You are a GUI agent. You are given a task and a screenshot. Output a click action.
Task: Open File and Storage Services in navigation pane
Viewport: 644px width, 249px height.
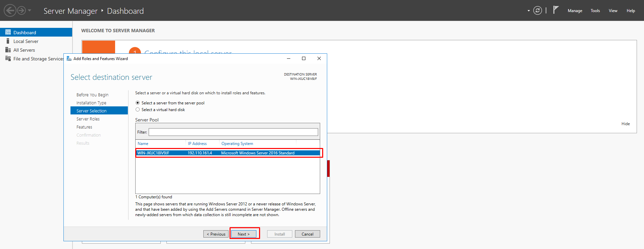click(39, 59)
